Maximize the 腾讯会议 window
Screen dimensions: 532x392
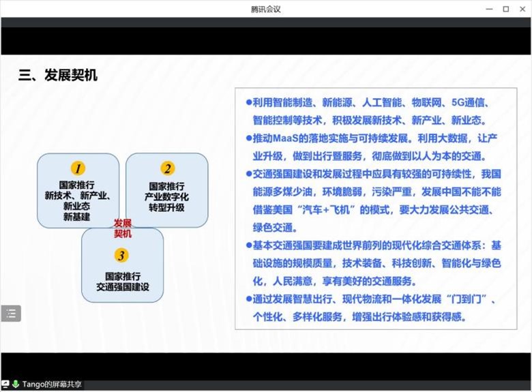[x=505, y=9]
